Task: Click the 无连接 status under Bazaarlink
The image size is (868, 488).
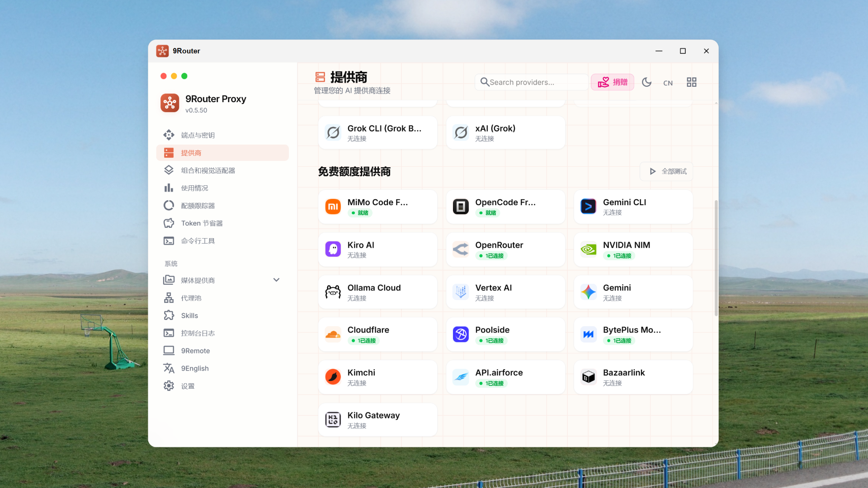Action: [613, 383]
